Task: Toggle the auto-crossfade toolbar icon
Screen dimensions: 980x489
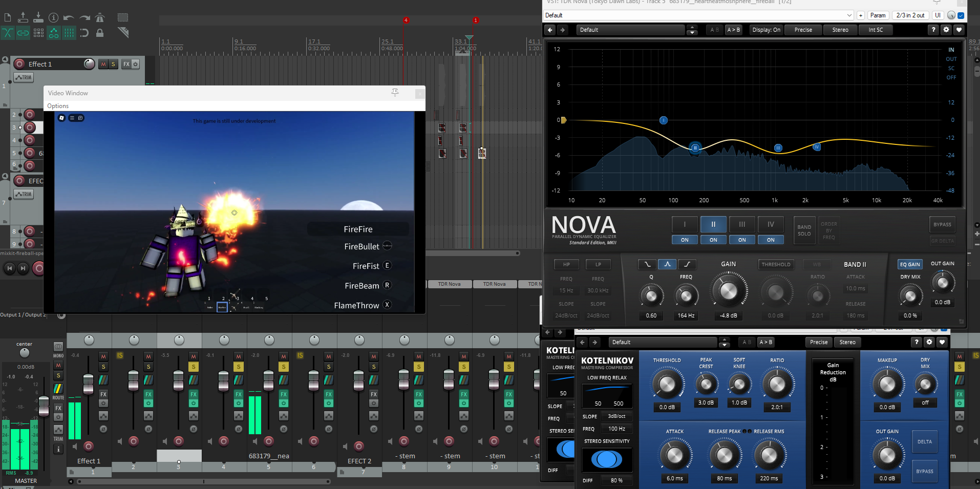Action: coord(8,33)
